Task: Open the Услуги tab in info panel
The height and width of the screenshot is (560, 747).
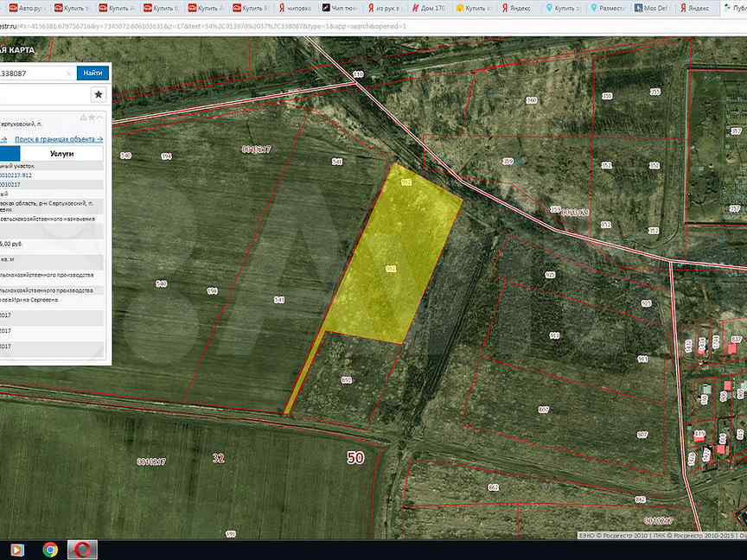Action: pyautogui.click(x=61, y=153)
